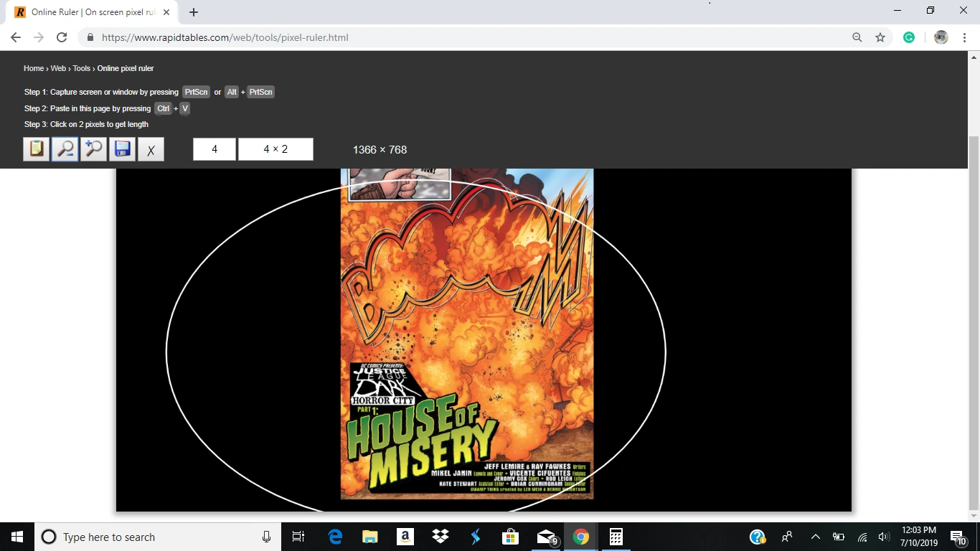Open a new browser tab

point(194,12)
